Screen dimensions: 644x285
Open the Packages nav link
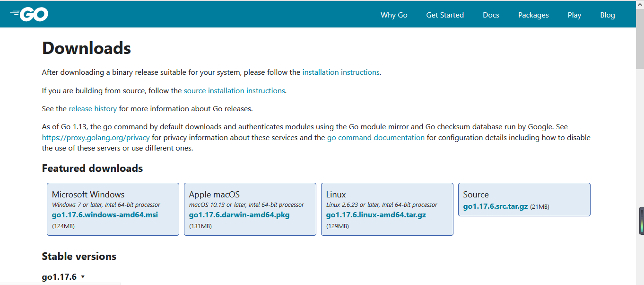click(533, 15)
